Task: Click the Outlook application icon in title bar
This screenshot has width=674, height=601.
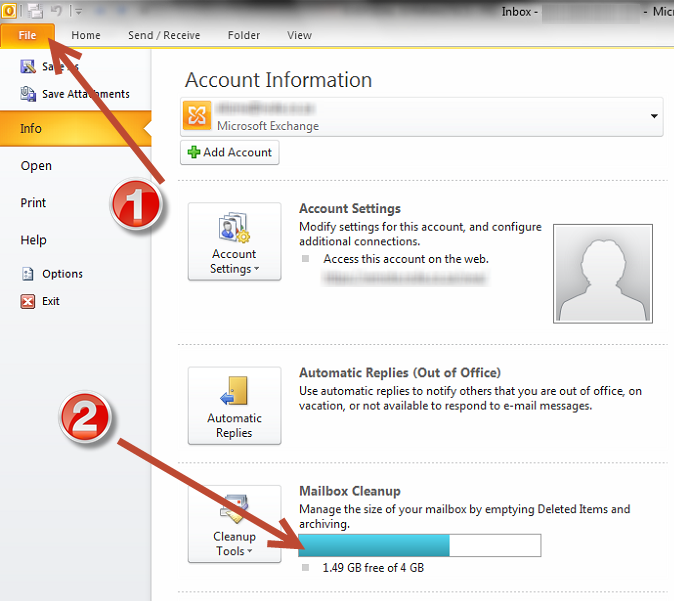Action: click(9, 11)
